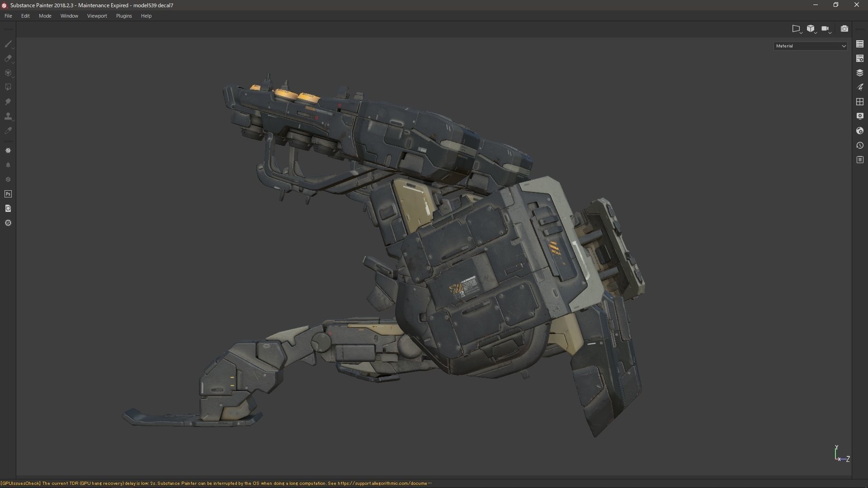Open the Properties paint stroke panel
The height and width of the screenshot is (488, 868).
(860, 87)
